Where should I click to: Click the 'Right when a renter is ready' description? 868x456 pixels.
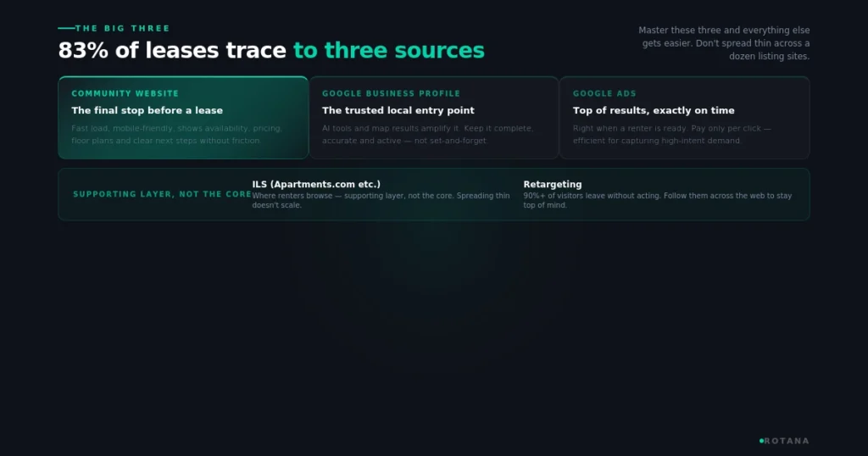[x=672, y=135]
